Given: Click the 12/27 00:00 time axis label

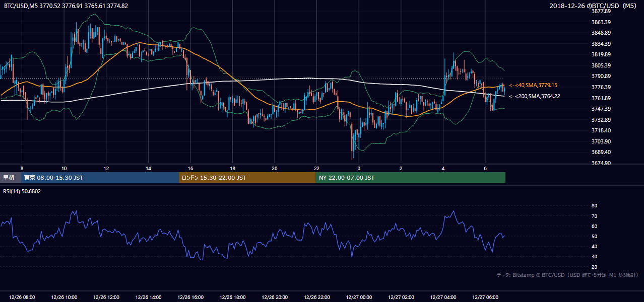Looking at the screenshot, I should coord(359,297).
